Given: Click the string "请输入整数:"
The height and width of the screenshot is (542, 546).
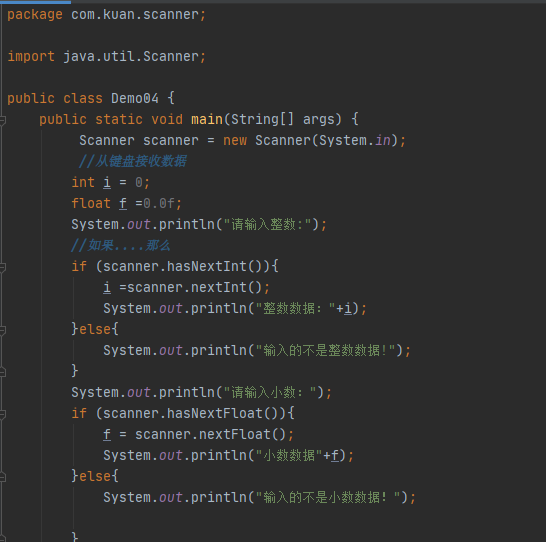Looking at the screenshot, I should click(267, 224).
